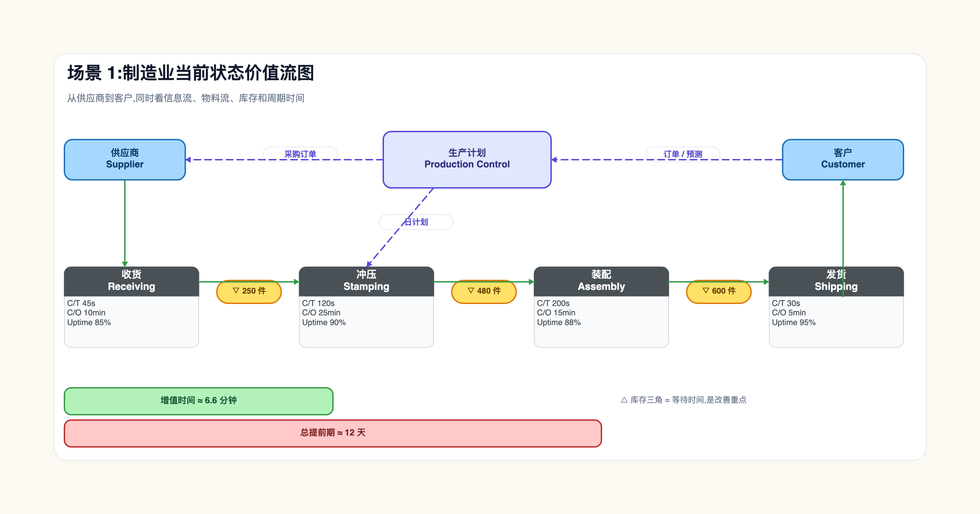Click Receiving data box with Uptime 85%
980x514 pixels.
click(131, 322)
